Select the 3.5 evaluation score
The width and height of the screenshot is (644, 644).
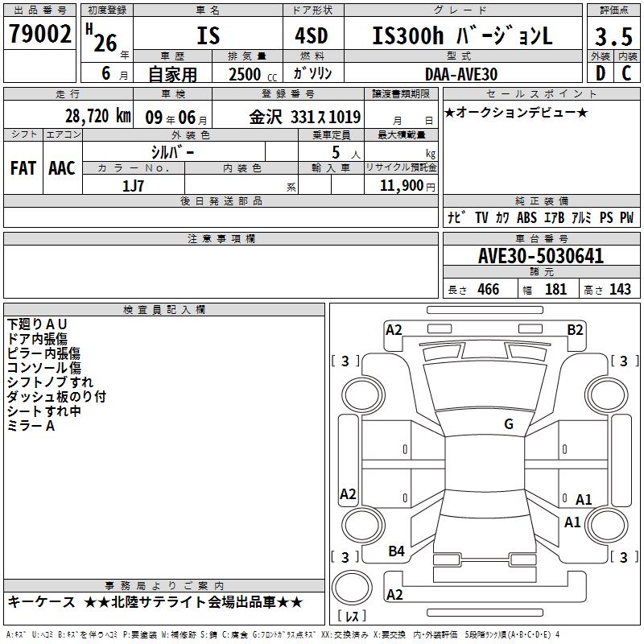click(613, 36)
